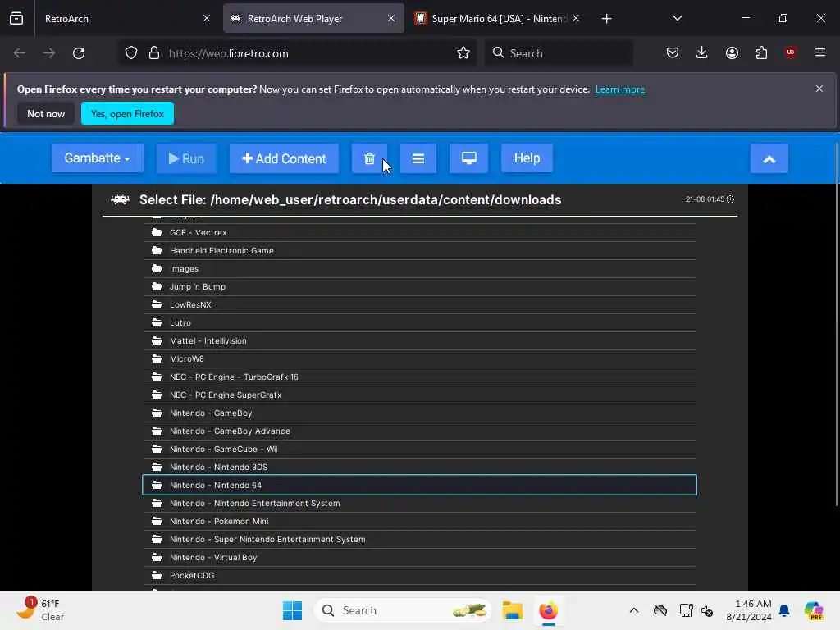This screenshot has height=630, width=840.
Task: Open File Explorer from the taskbar
Action: pyautogui.click(x=512, y=610)
